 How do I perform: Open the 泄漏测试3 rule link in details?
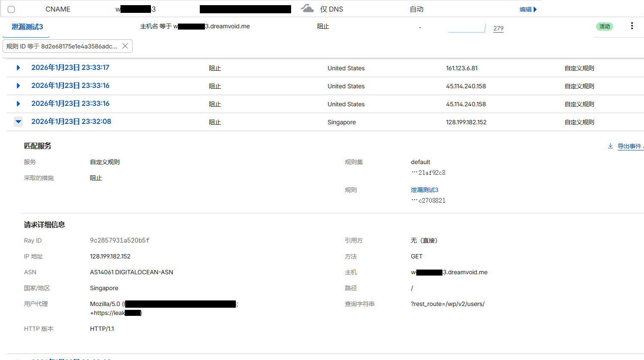424,190
